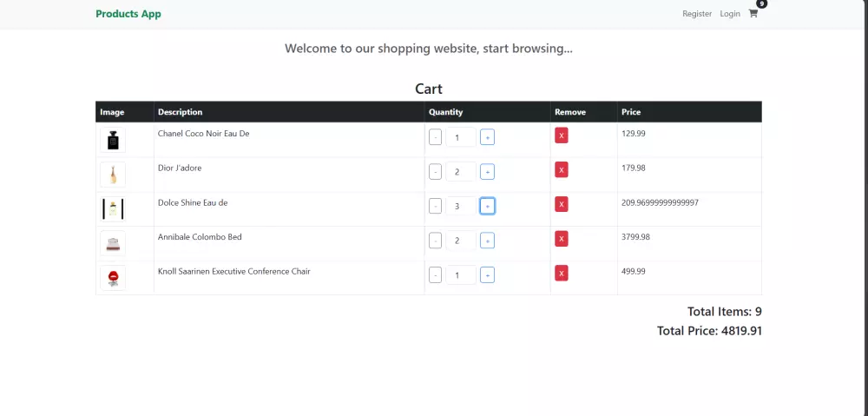Image resolution: width=868 pixels, height=416 pixels.
Task: Open Chanel Coco Noir product thumbnail
Action: coord(113,140)
